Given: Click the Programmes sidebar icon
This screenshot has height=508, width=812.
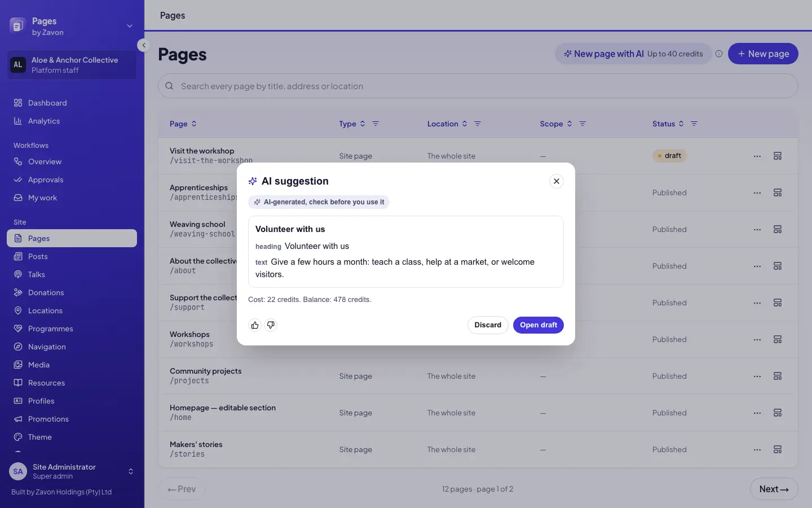Looking at the screenshot, I should tap(18, 329).
